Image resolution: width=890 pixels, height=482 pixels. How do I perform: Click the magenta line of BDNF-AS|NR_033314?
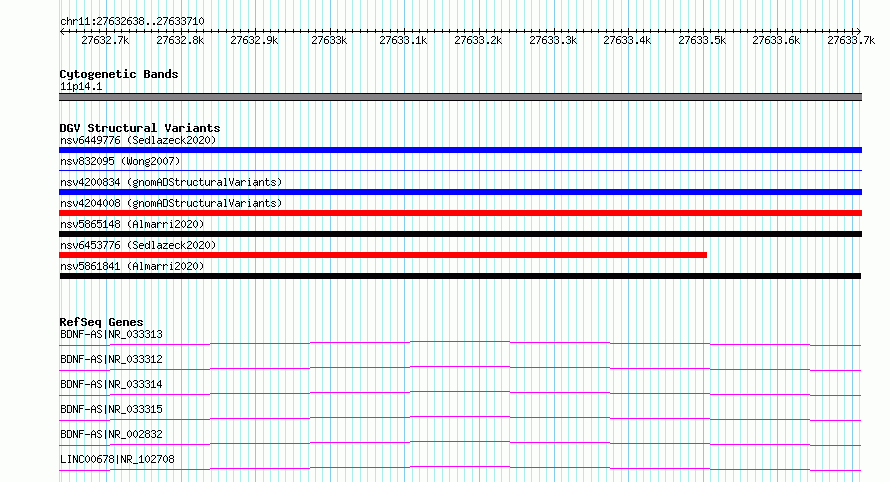pos(460,393)
